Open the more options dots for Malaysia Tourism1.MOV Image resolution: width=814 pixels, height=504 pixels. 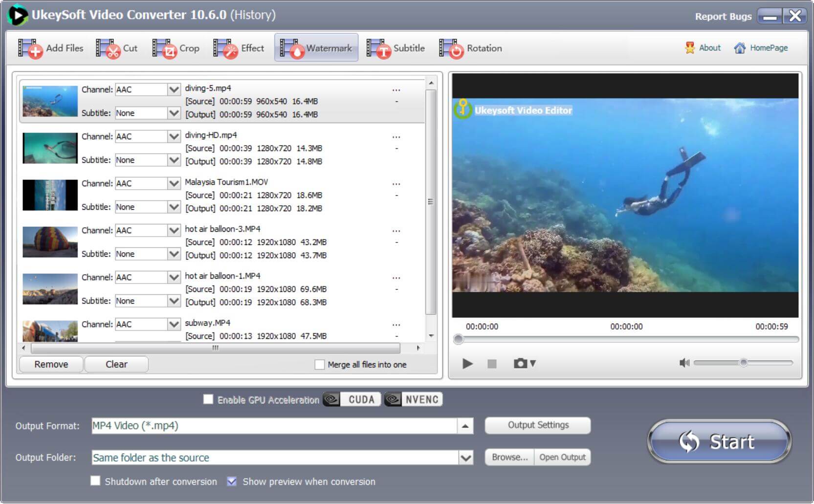tap(396, 184)
